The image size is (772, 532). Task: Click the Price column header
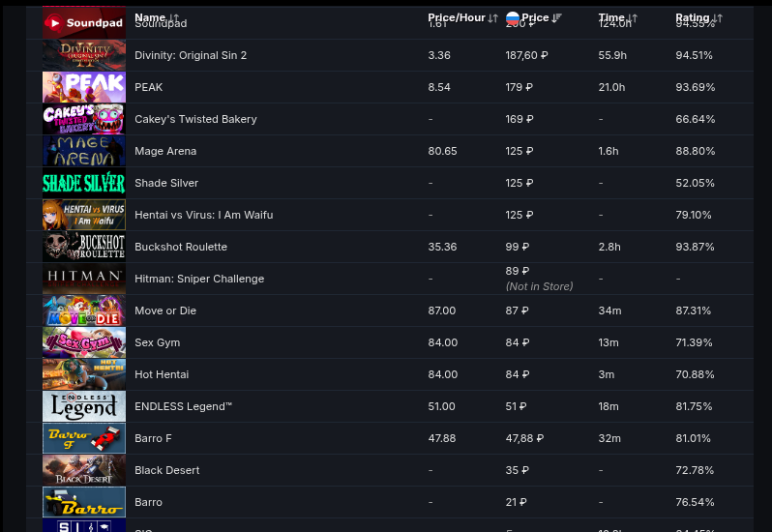[x=535, y=17]
